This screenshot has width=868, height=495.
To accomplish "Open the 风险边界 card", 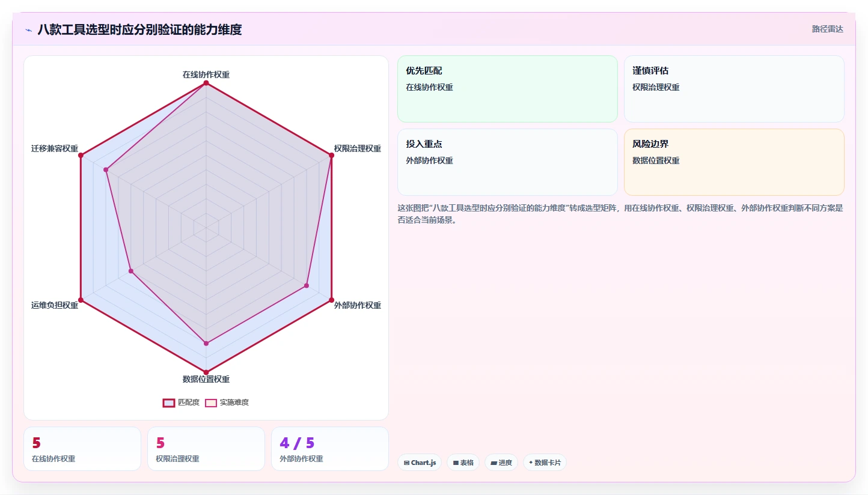I will click(x=734, y=162).
